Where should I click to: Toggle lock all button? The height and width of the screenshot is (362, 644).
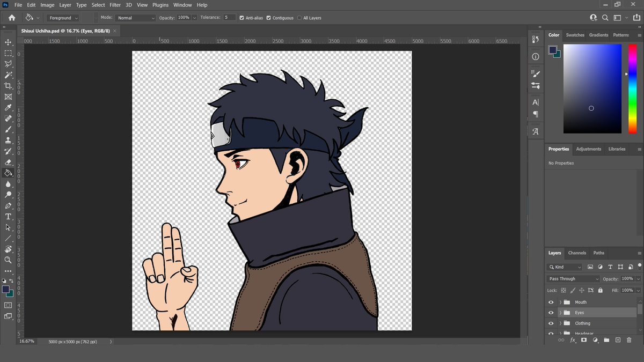click(599, 290)
